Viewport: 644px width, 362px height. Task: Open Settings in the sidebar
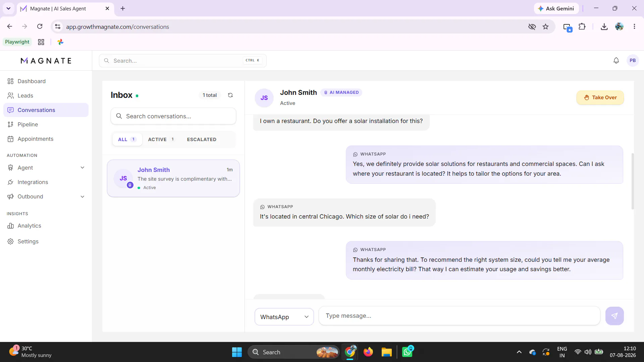click(x=46, y=241)
